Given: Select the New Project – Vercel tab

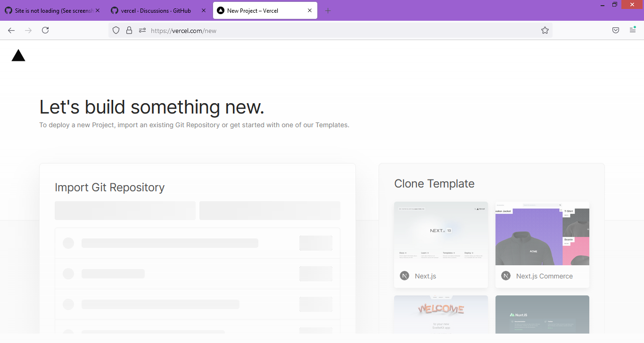Looking at the screenshot, I should click(265, 10).
